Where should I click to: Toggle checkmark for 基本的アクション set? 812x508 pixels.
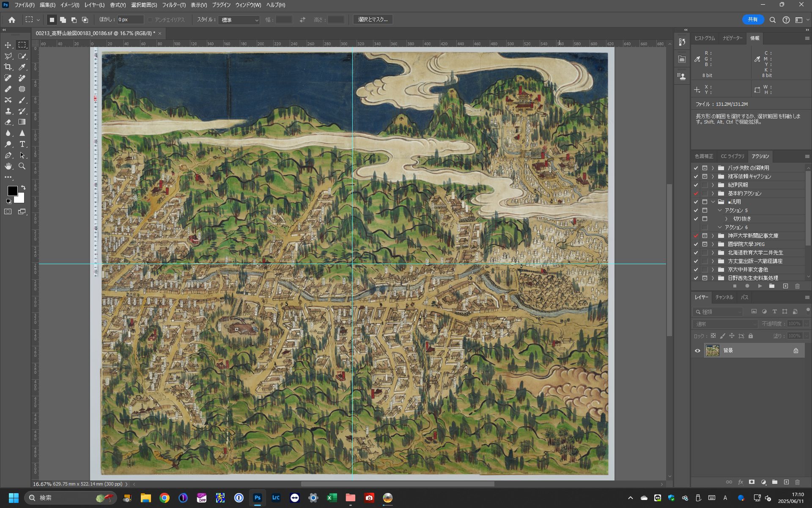point(696,193)
